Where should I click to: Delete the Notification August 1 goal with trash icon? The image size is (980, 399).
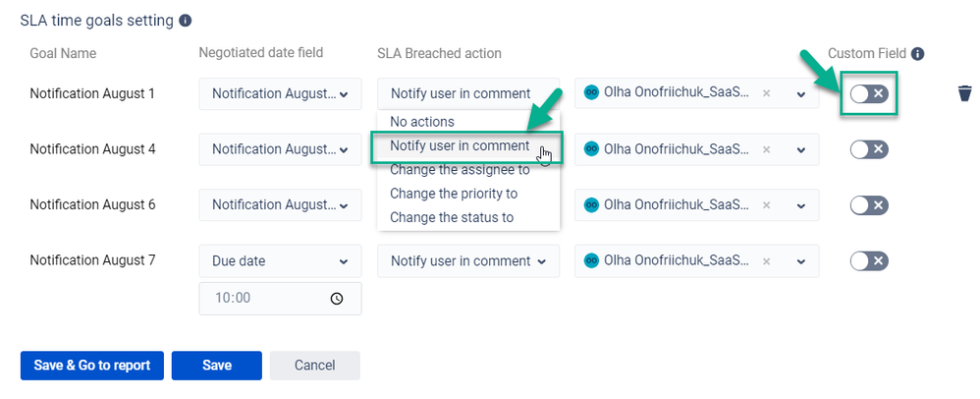[x=964, y=93]
